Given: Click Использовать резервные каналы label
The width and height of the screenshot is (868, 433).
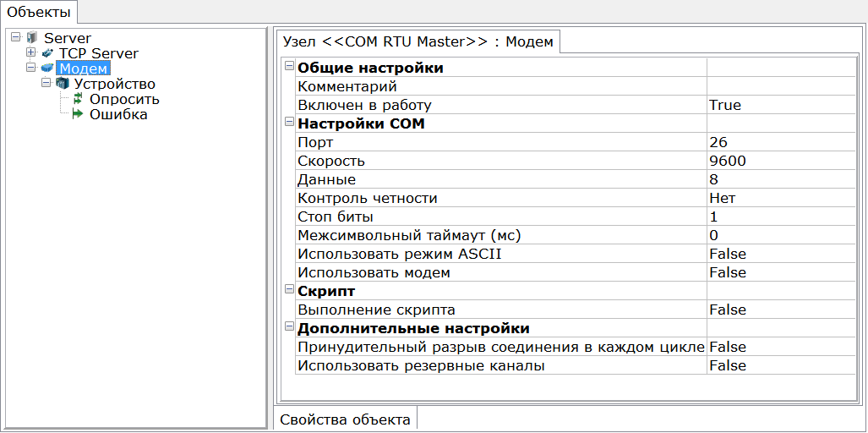Looking at the screenshot, I should tap(421, 365).
